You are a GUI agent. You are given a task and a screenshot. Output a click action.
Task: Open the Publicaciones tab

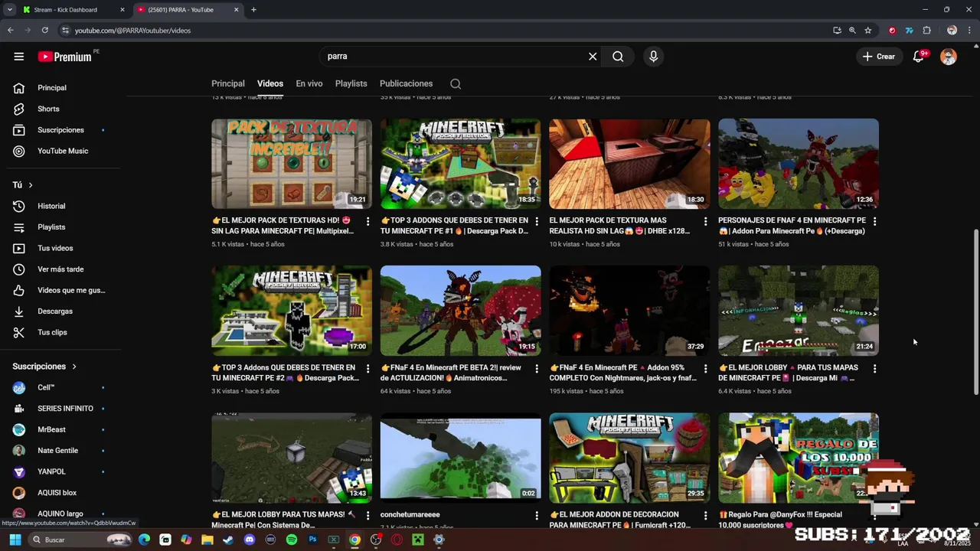tap(407, 84)
